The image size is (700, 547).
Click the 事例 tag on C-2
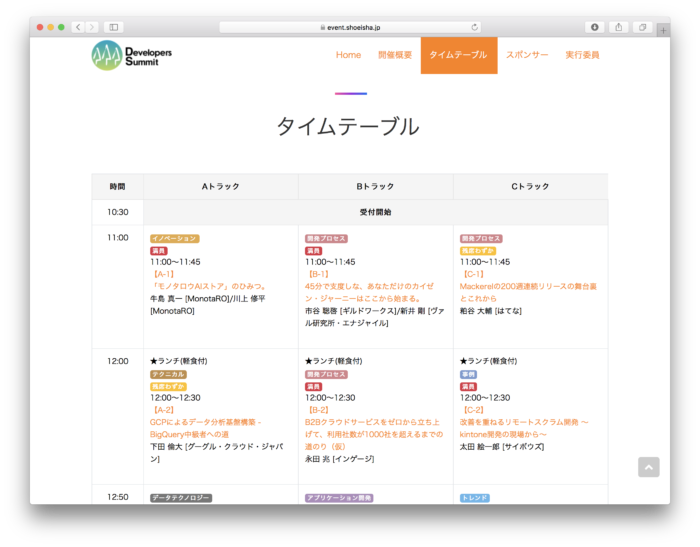click(x=468, y=374)
